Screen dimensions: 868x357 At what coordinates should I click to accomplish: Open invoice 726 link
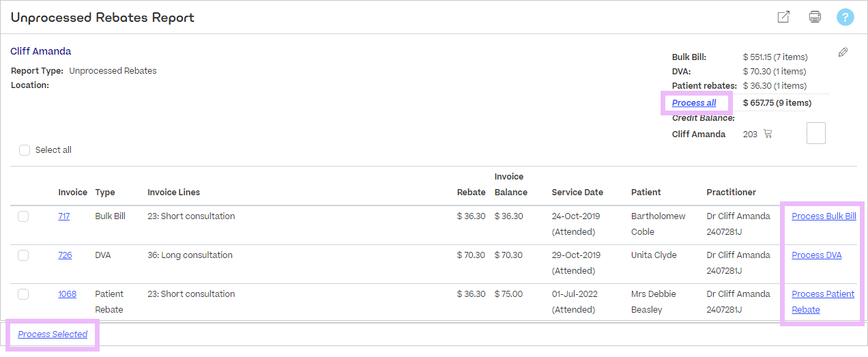(65, 255)
